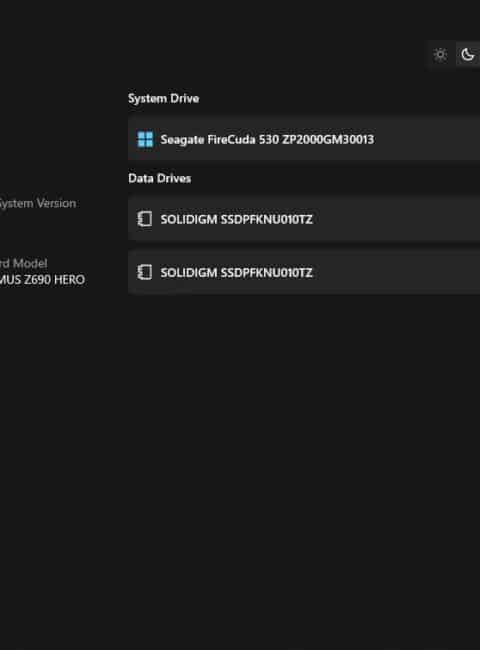480x650 pixels.
Task: Click the Windows logo icon beside Seagate drive
Action: [145, 139]
